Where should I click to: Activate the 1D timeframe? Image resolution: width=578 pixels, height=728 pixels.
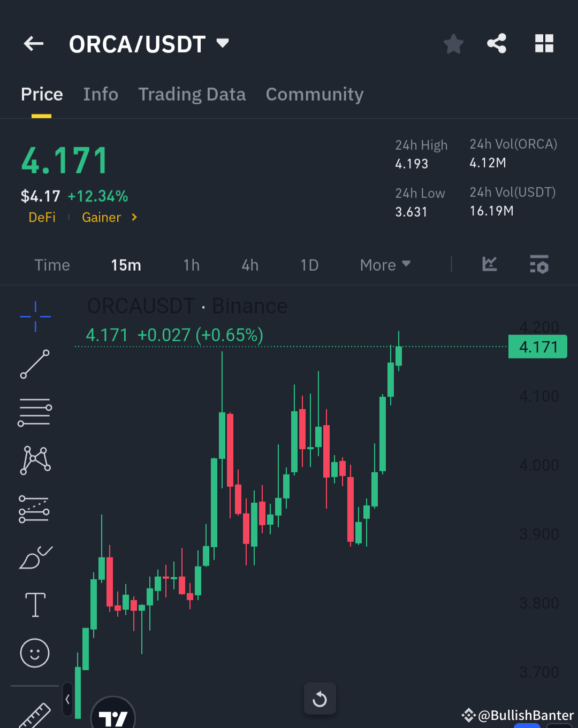coord(309,265)
